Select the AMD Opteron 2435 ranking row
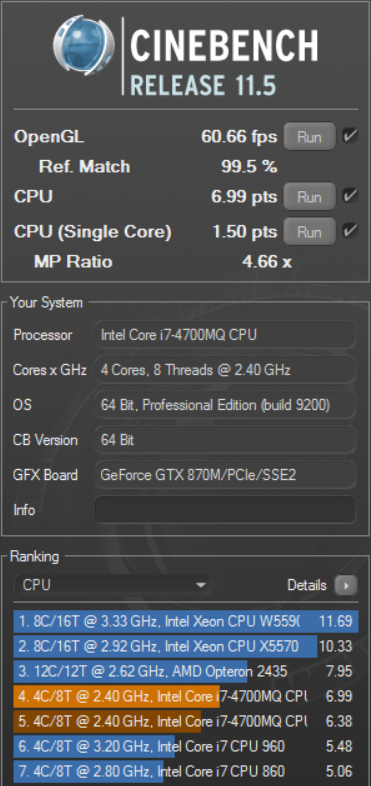Viewport: 371px width, 786px height. 186,671
